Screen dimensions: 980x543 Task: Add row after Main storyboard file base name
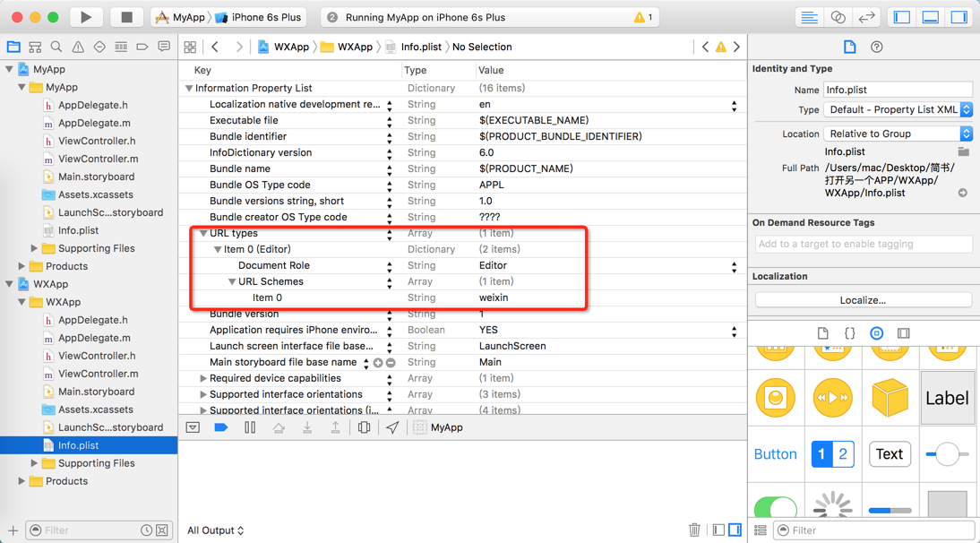pyautogui.click(x=378, y=362)
